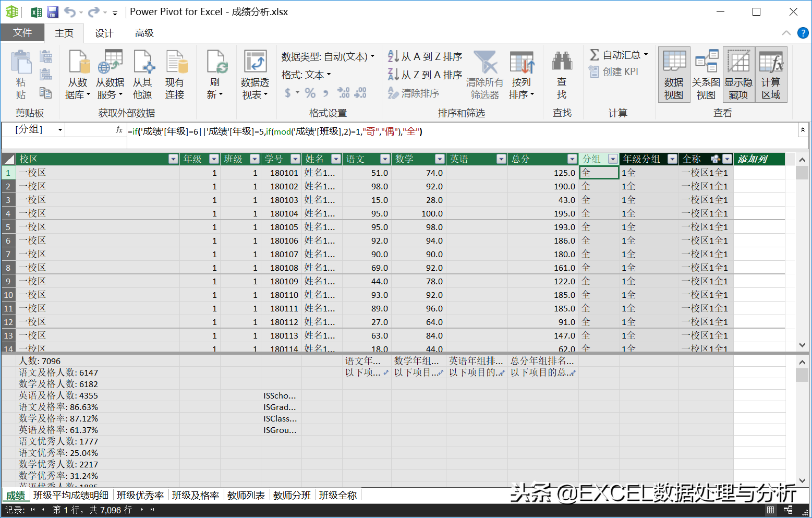
Task: Switch to grid view status icon
Action: tap(770, 510)
